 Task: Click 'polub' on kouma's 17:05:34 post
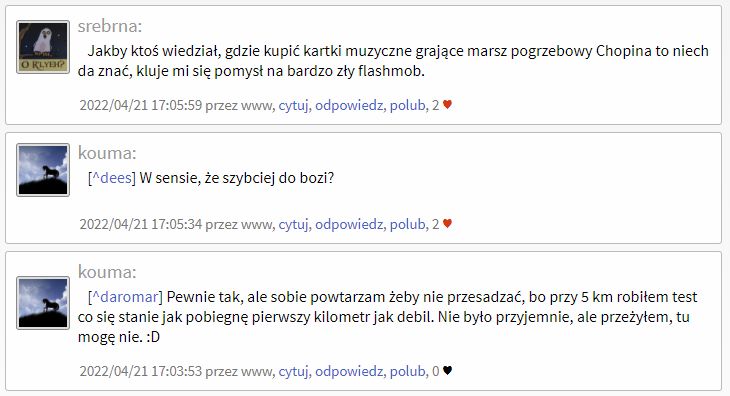(x=407, y=225)
